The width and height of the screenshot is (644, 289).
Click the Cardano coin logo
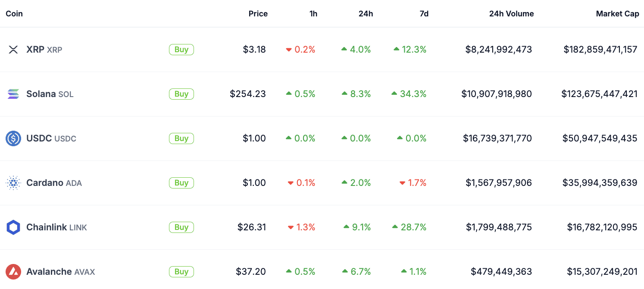(13, 182)
